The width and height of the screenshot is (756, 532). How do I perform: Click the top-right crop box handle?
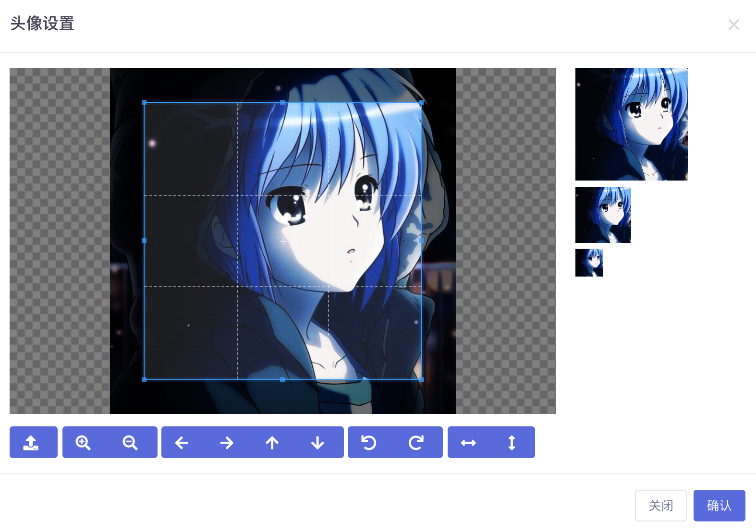[422, 102]
